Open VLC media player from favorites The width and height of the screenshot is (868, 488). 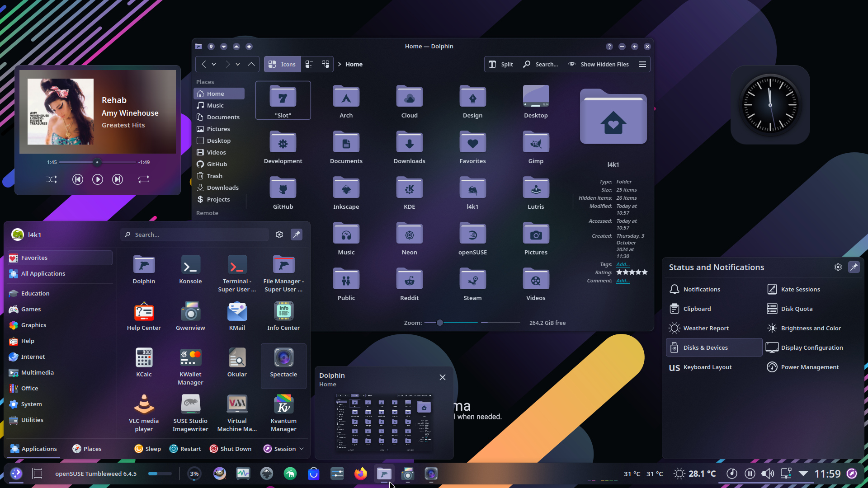click(144, 413)
